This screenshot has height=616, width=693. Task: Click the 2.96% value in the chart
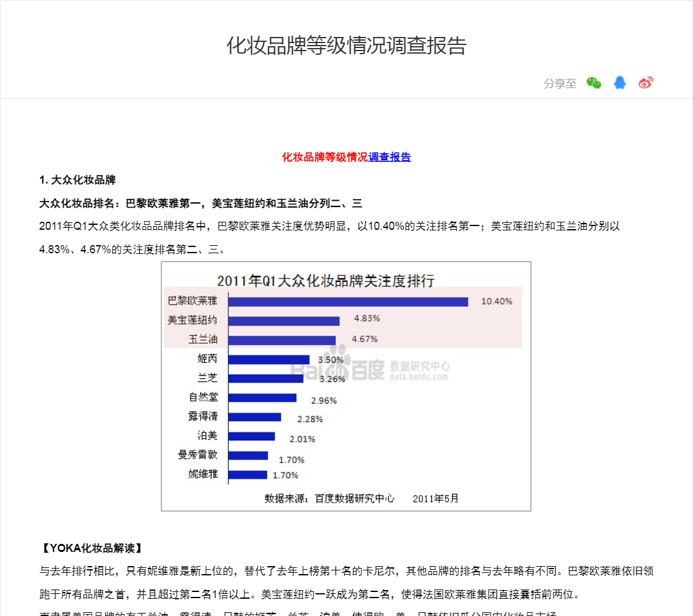tap(324, 400)
